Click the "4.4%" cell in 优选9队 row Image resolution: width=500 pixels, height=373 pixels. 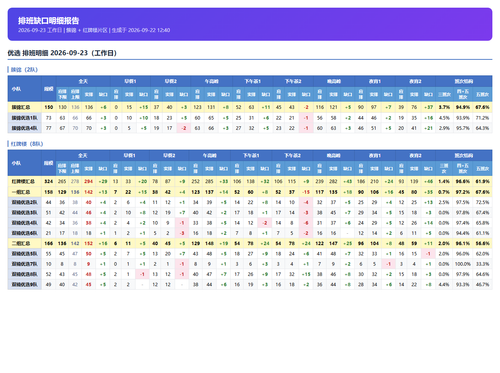tap(444, 285)
